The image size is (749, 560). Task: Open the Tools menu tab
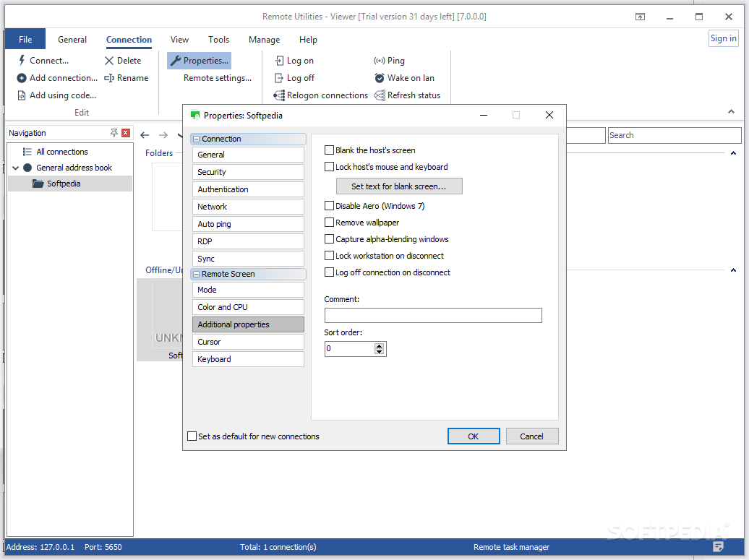click(x=218, y=40)
